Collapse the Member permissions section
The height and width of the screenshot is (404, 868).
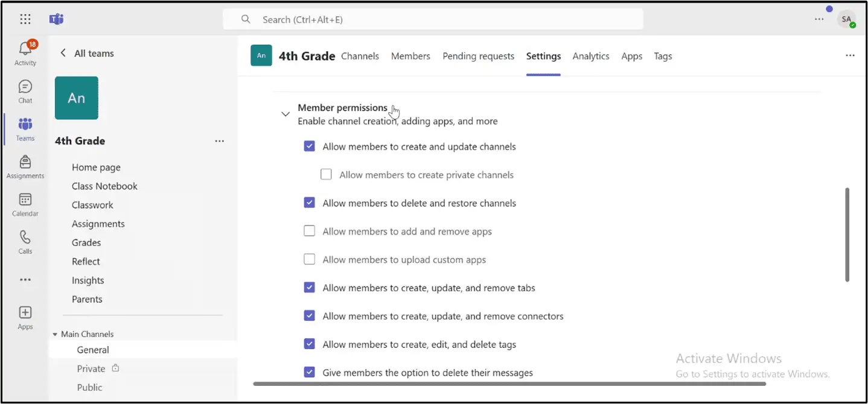pos(285,113)
